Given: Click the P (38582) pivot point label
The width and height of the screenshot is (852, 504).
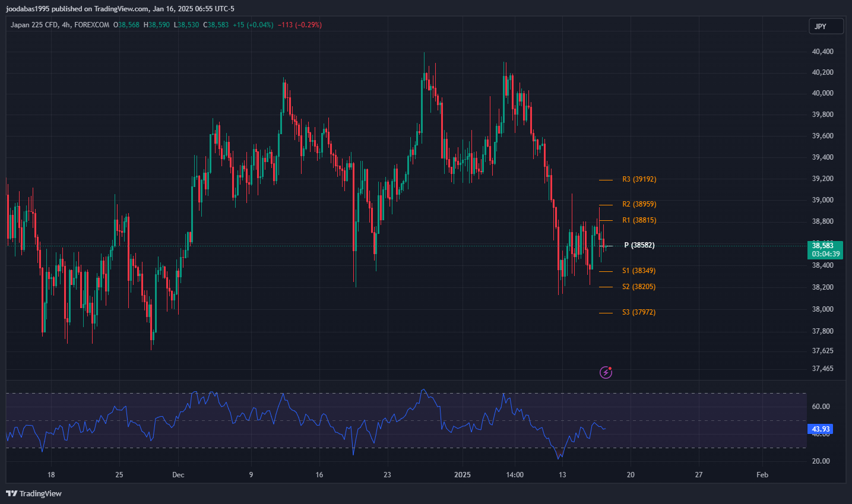Looking at the screenshot, I should pos(639,245).
